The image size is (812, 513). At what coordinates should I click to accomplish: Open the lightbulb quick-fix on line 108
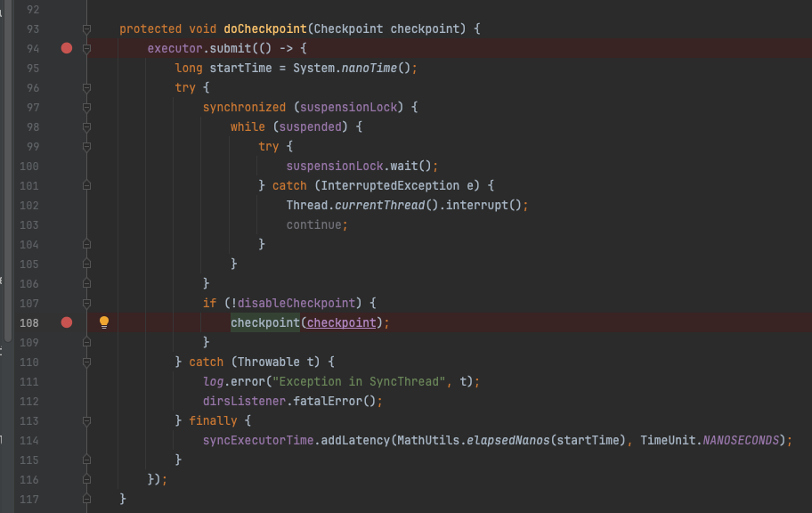tap(104, 322)
